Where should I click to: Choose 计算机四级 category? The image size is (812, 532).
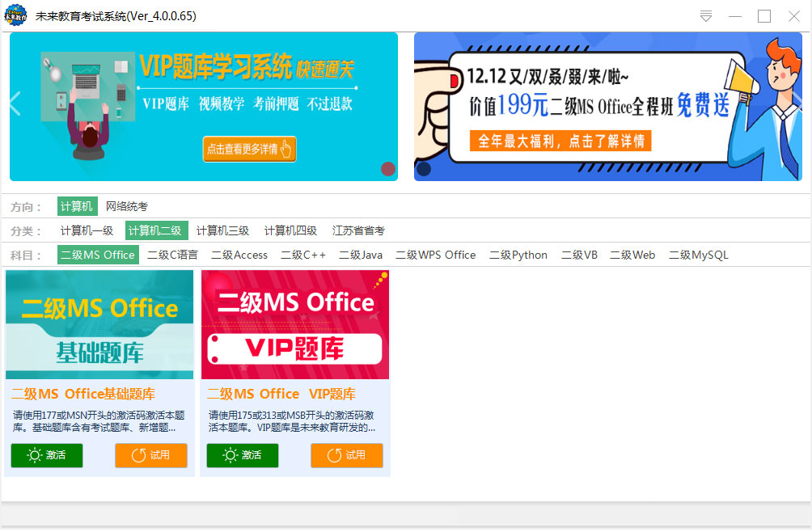[x=290, y=230]
